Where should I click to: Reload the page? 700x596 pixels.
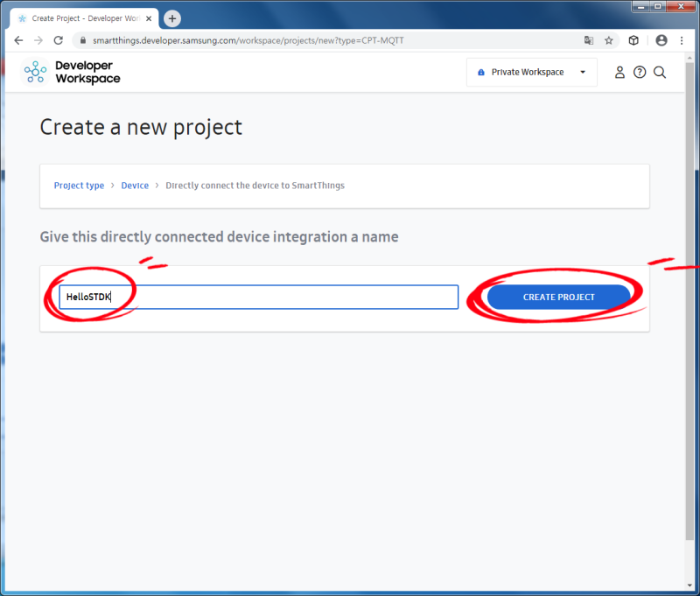[58, 39]
